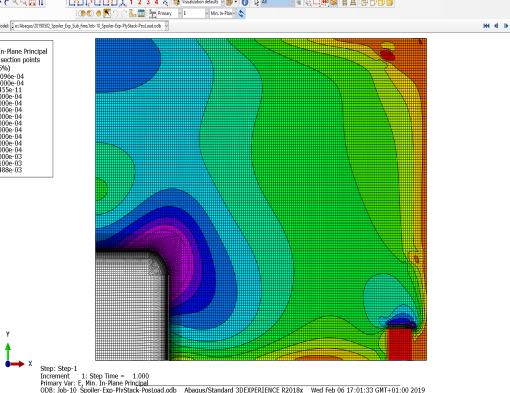The image size is (510, 393).
Task: Click the red region in contour plot
Action: 400,343
